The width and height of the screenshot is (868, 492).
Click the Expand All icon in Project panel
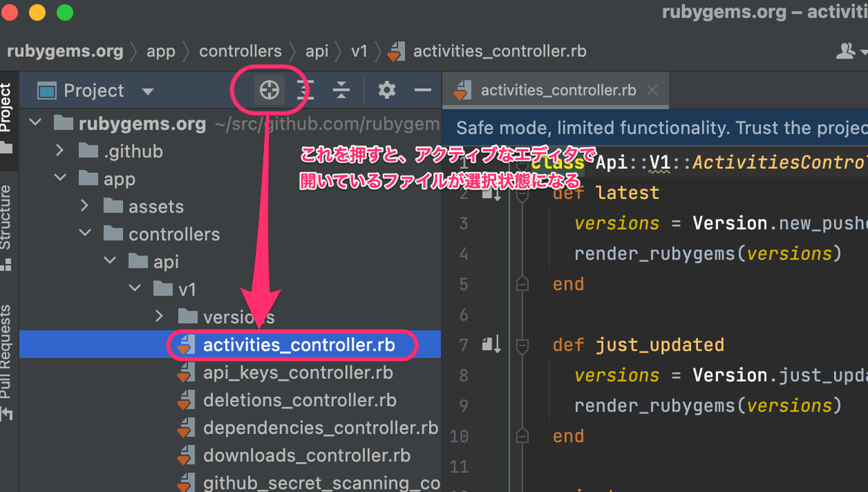tap(305, 90)
